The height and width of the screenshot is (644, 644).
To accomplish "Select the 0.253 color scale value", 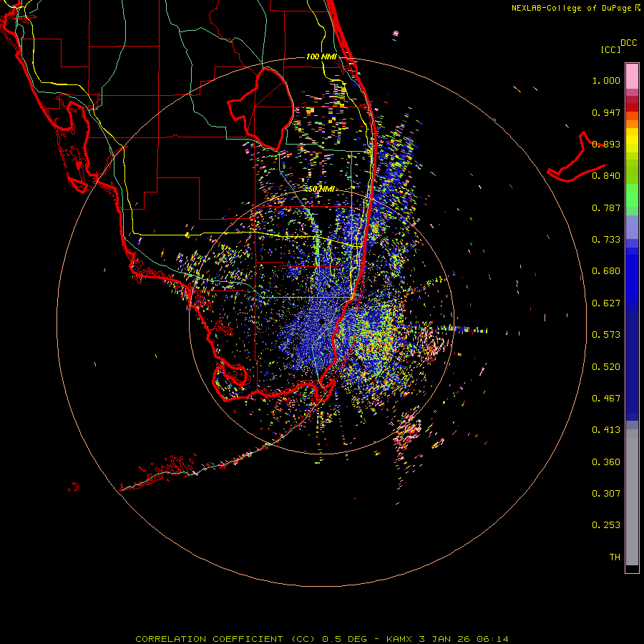I will coord(606,525).
